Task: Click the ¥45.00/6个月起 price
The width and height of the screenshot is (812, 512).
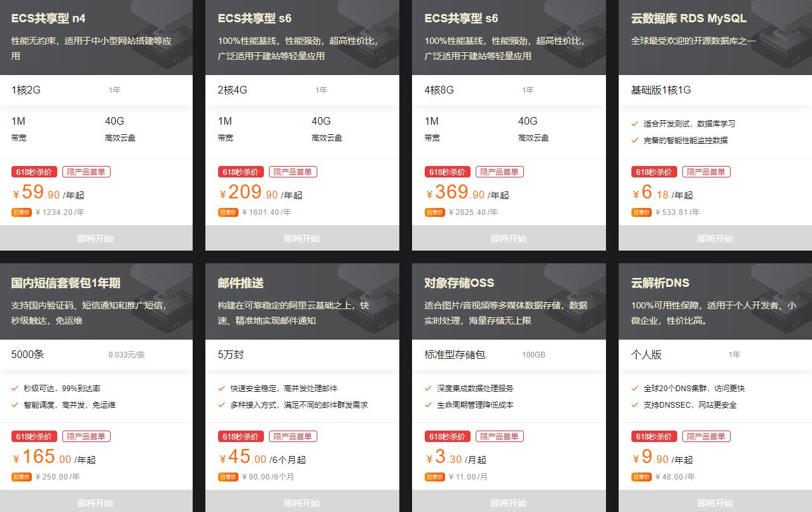Action: 263,457
